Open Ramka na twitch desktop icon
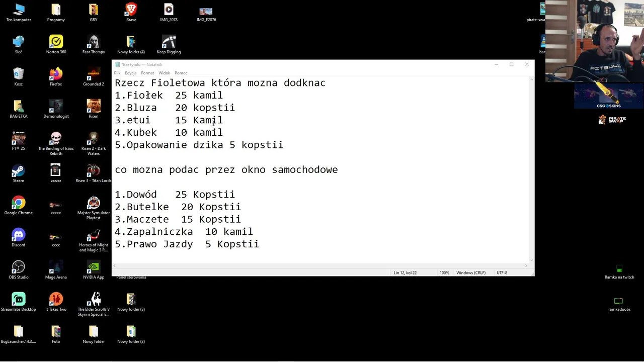 pos(619,271)
